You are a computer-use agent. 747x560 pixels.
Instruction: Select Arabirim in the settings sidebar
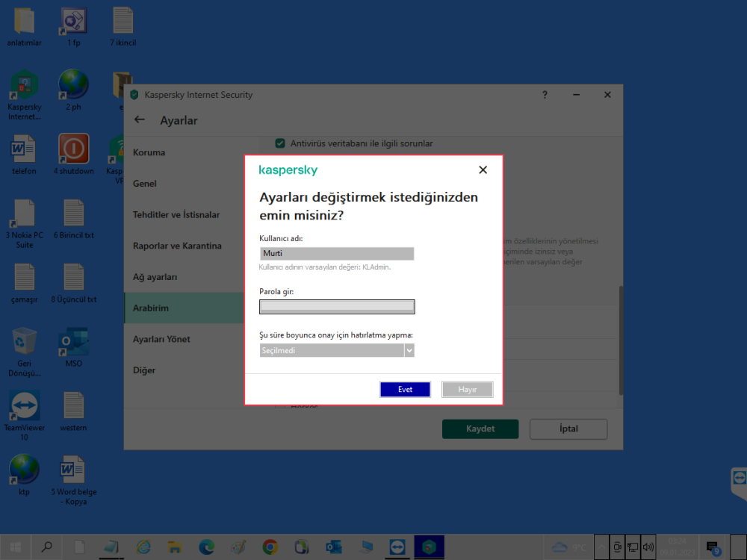pos(184,308)
